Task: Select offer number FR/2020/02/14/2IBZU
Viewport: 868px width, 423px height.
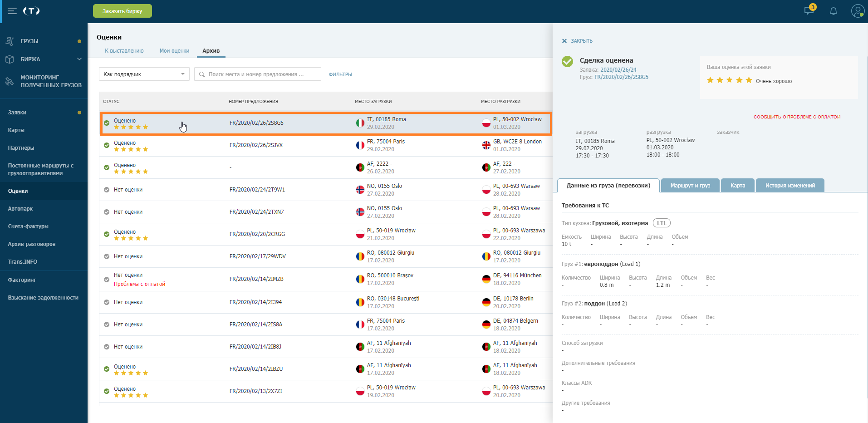Action: [256, 369]
